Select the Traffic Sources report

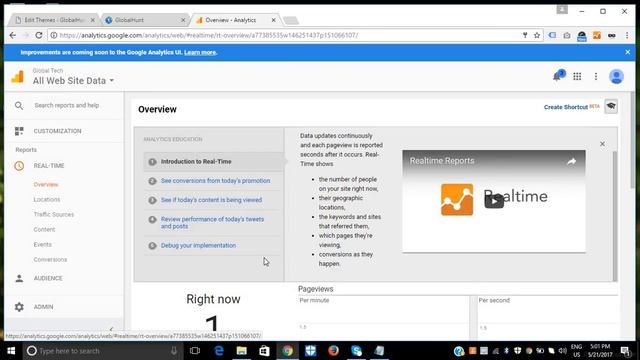53,215
